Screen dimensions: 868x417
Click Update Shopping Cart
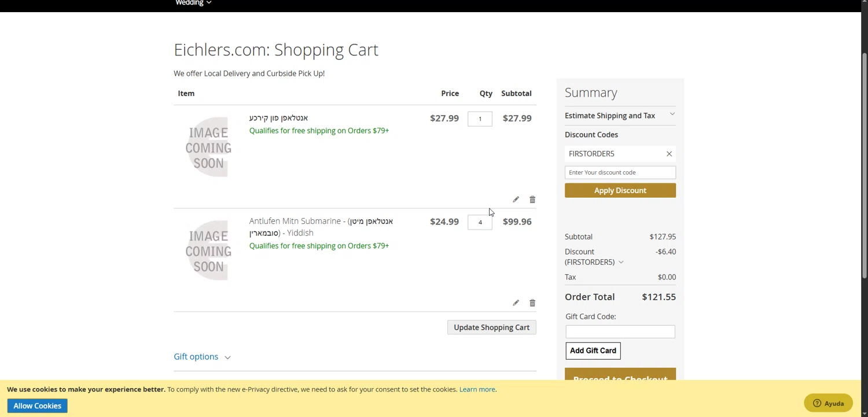(x=491, y=327)
